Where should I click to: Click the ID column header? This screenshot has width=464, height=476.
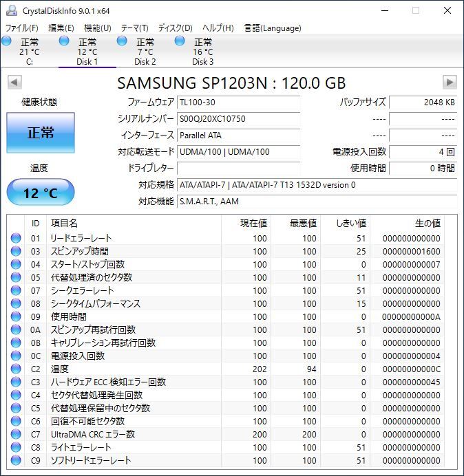click(x=35, y=224)
